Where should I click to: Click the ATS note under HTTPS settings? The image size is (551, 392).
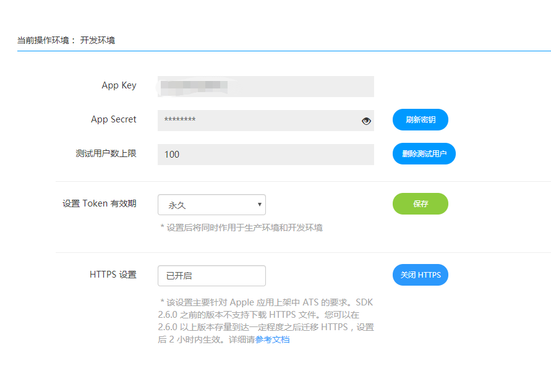(x=266, y=302)
